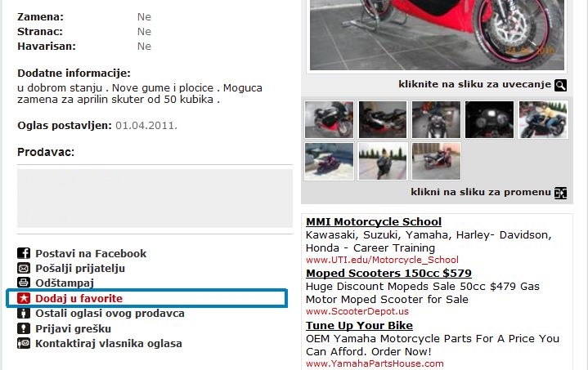The image size is (588, 370).
Task: Click the contact icon for Kontaktiraj vlasnika
Action: (24, 343)
